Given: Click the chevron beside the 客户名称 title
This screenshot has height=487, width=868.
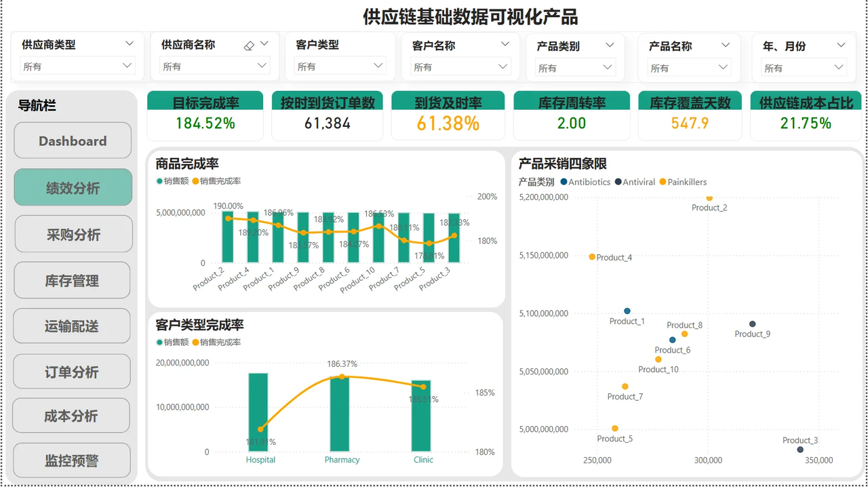Looking at the screenshot, I should [505, 44].
